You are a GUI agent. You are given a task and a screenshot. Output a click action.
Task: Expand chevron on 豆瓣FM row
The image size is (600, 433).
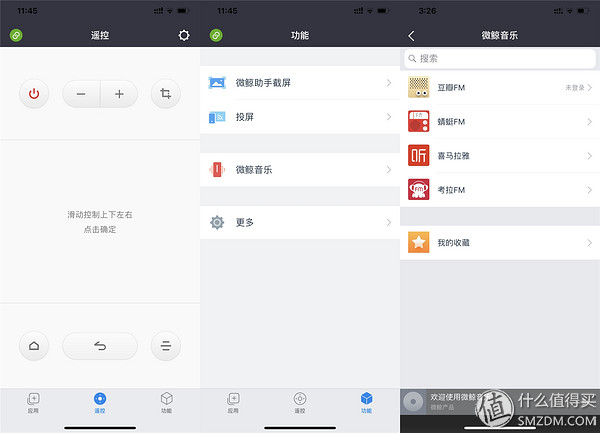[x=590, y=88]
